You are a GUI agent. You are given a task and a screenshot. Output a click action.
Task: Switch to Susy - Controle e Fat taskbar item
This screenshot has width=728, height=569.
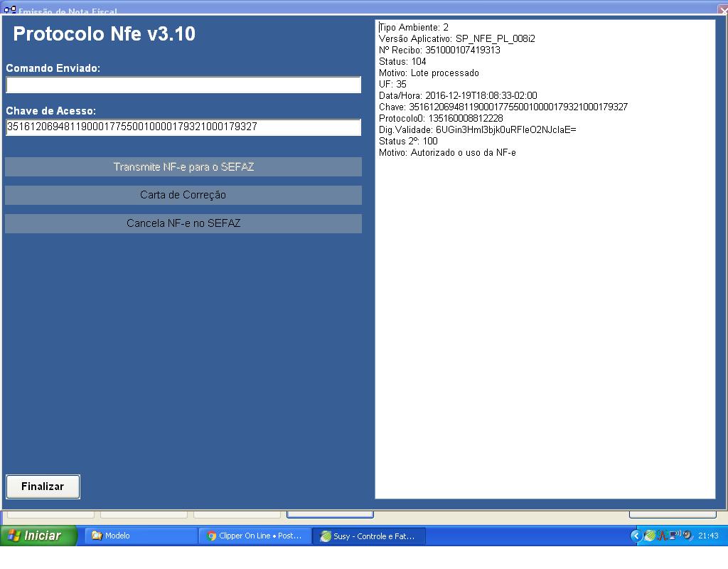[369, 536]
